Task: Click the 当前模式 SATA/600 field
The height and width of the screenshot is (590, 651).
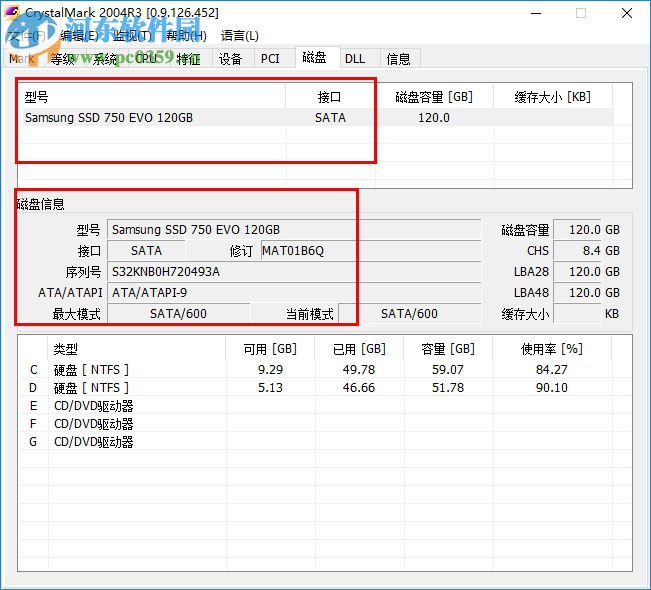Action: 410,313
